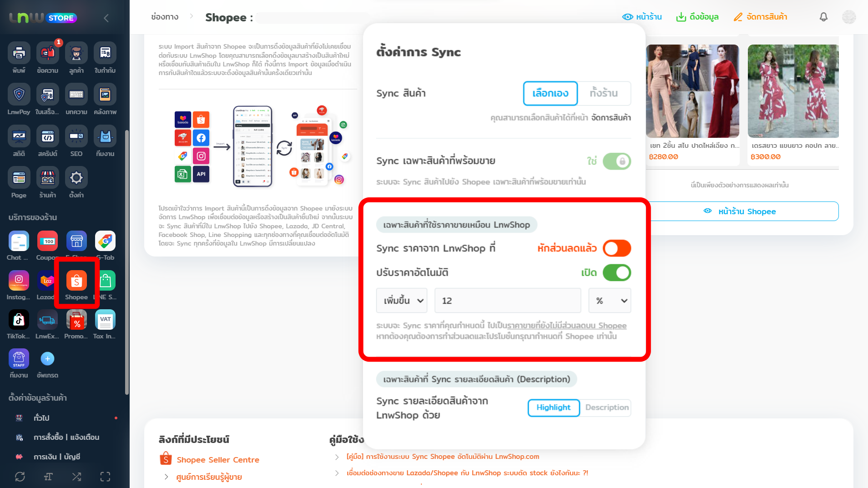This screenshot has width=868, height=488.
Task: Open the TikTok channel icon
Action: [19, 320]
